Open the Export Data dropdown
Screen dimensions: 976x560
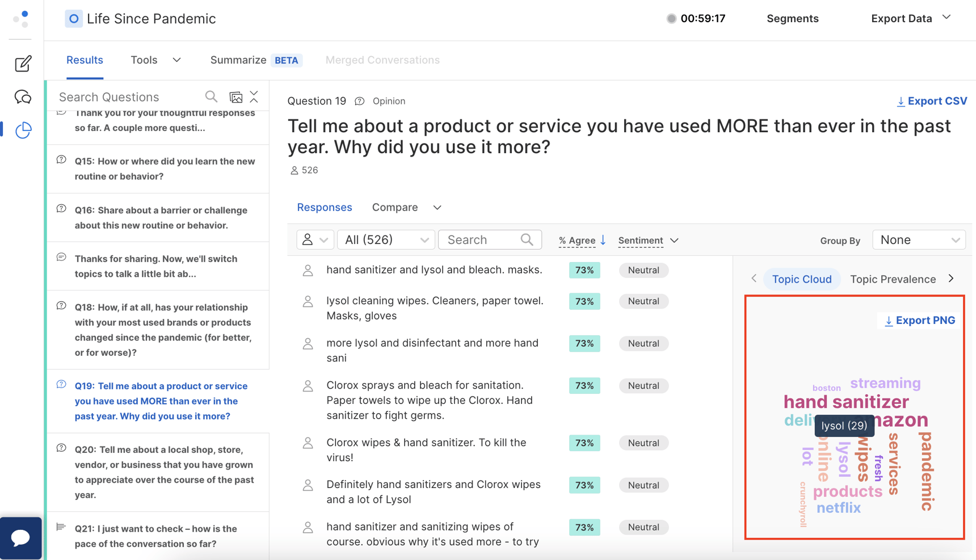(911, 18)
